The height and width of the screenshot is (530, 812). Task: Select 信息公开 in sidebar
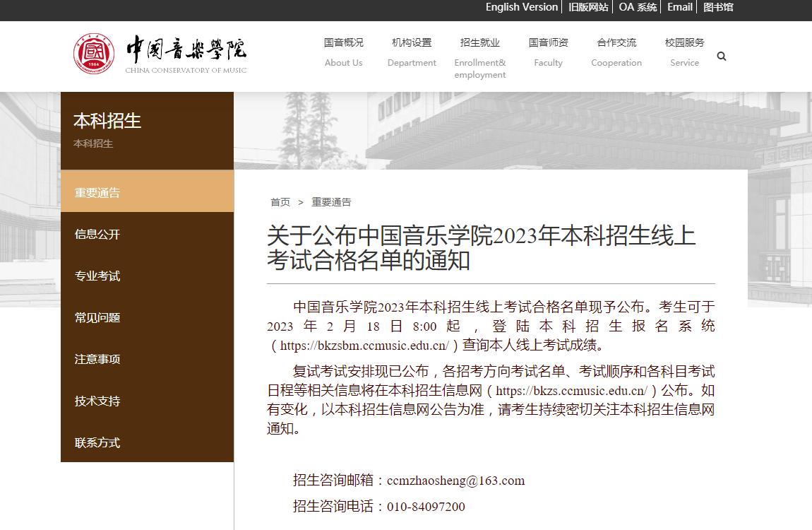(x=147, y=234)
